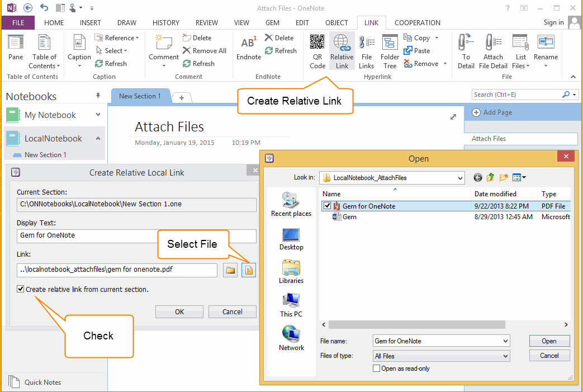Collapse the LocalNotebook chevron

click(x=98, y=138)
